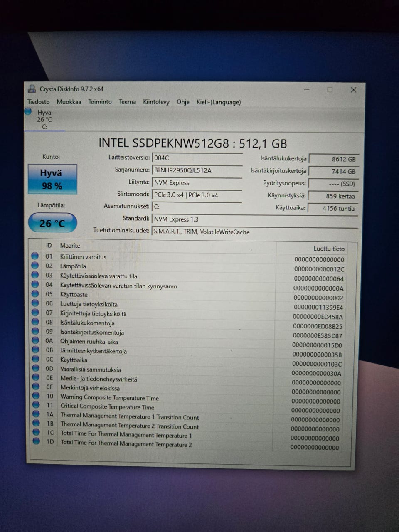The height and width of the screenshot is (532, 399).
Task: Click raw value 0000000000012C in Lämpötila row
Action: click(319, 269)
